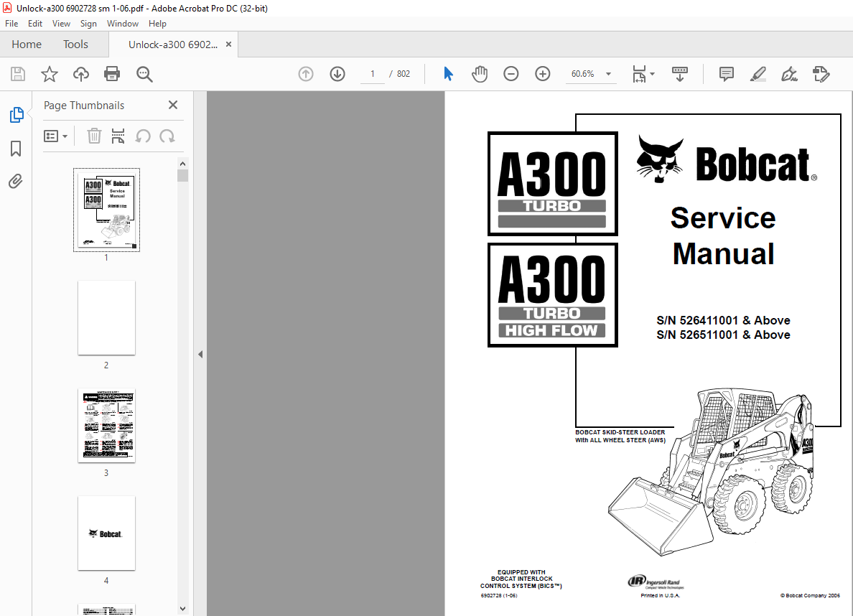Switch to the Home tab

click(x=27, y=45)
